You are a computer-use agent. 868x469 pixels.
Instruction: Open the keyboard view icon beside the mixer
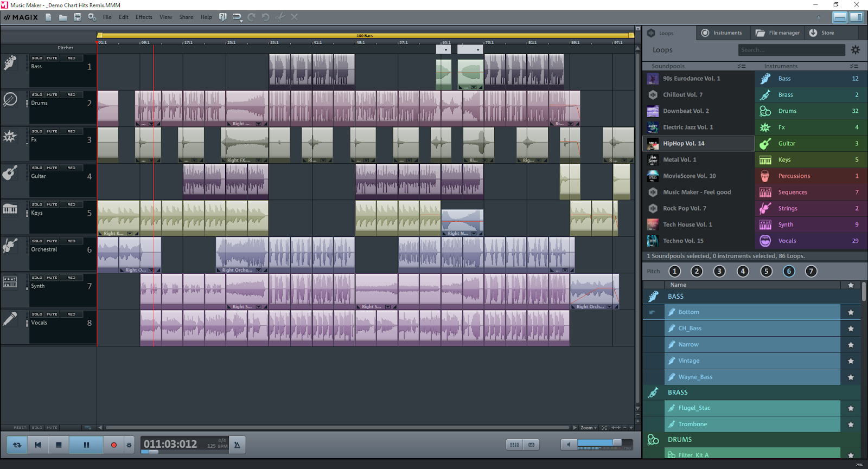coord(532,445)
